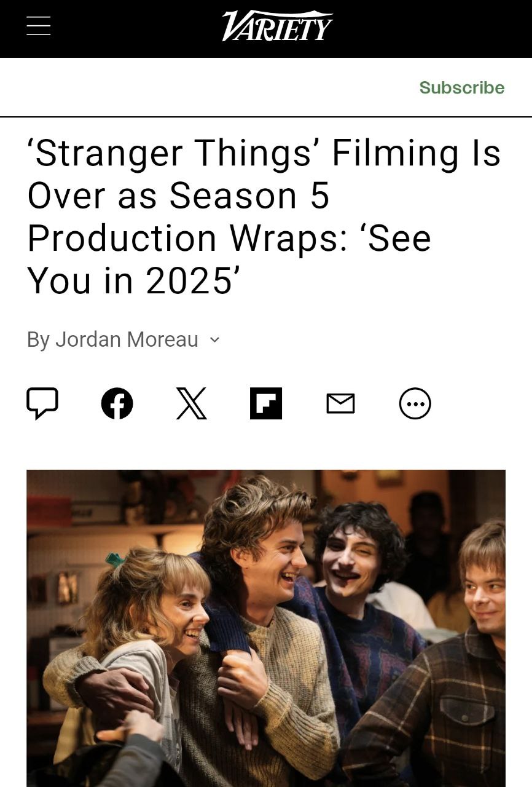532x787 pixels.
Task: Open Jordan Moreau's author page
Action: (x=127, y=339)
